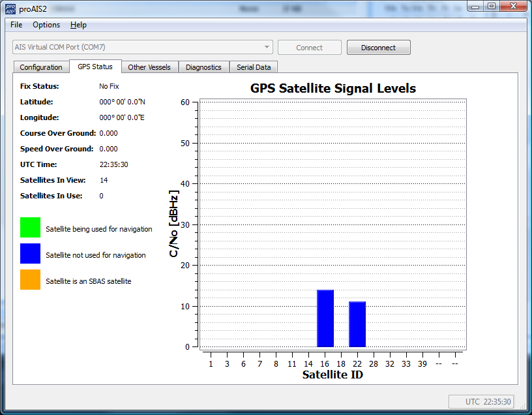This screenshot has height=415, width=532.
Task: Open the Other Vessels tab
Action: click(x=149, y=67)
